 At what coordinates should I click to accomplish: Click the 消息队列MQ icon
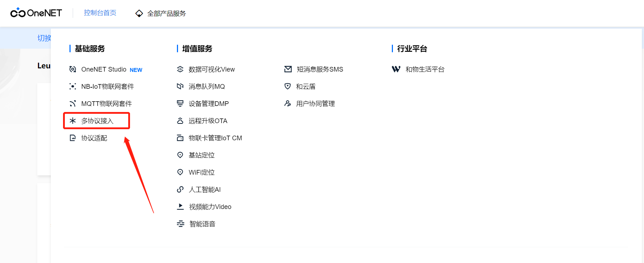pyautogui.click(x=180, y=86)
